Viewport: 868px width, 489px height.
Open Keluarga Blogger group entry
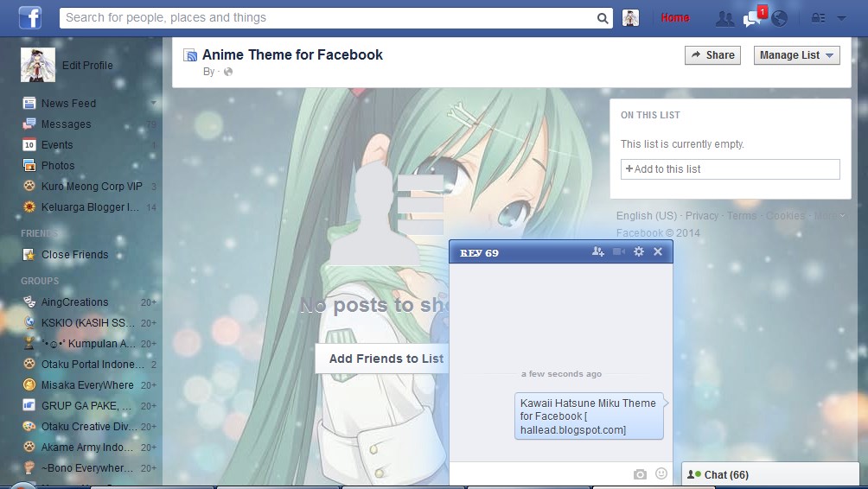tap(90, 206)
